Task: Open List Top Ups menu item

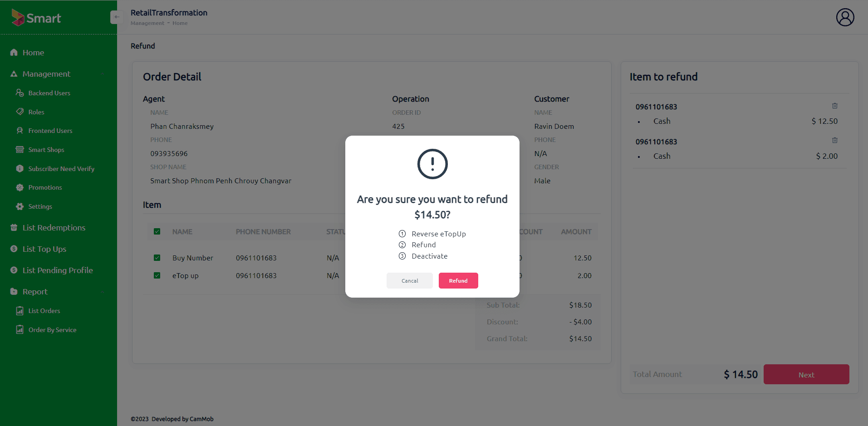Action: (x=44, y=249)
